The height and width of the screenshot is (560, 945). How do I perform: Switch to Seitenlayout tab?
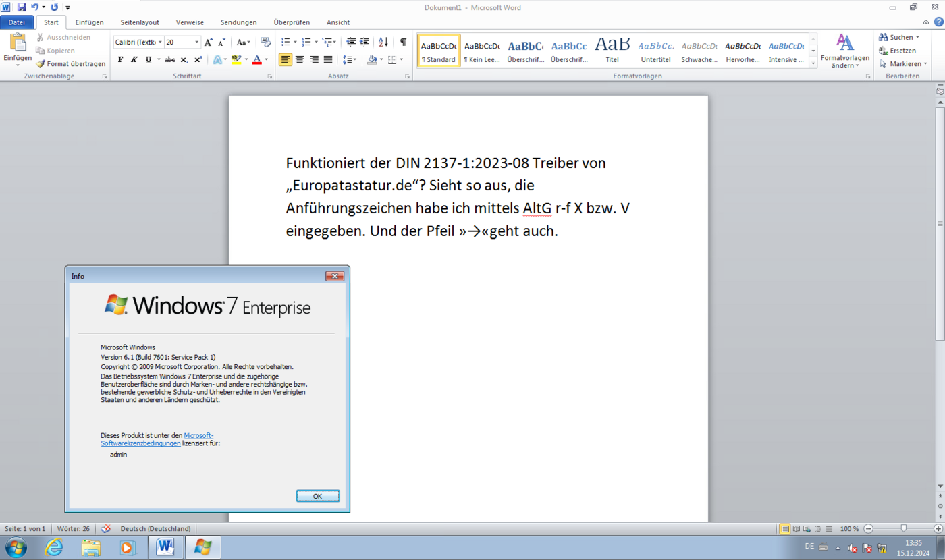tap(140, 22)
